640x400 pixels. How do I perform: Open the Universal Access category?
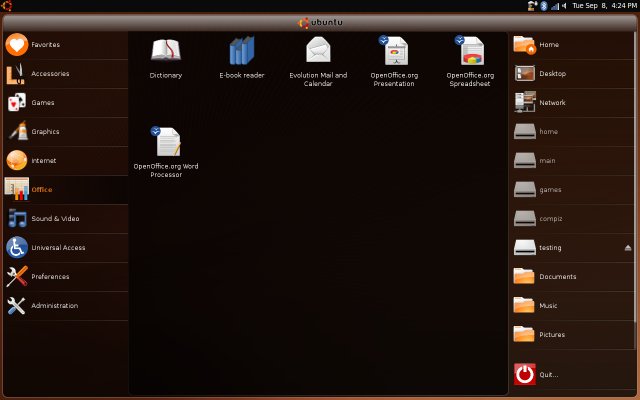58,247
